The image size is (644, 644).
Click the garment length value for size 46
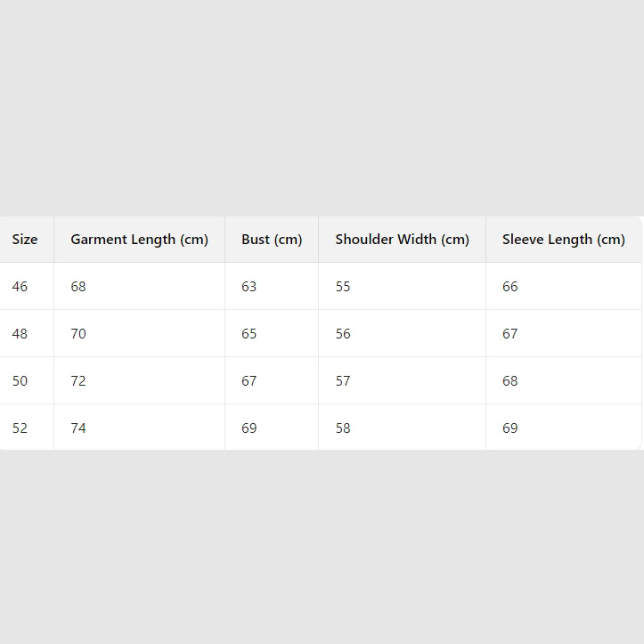[x=78, y=287]
